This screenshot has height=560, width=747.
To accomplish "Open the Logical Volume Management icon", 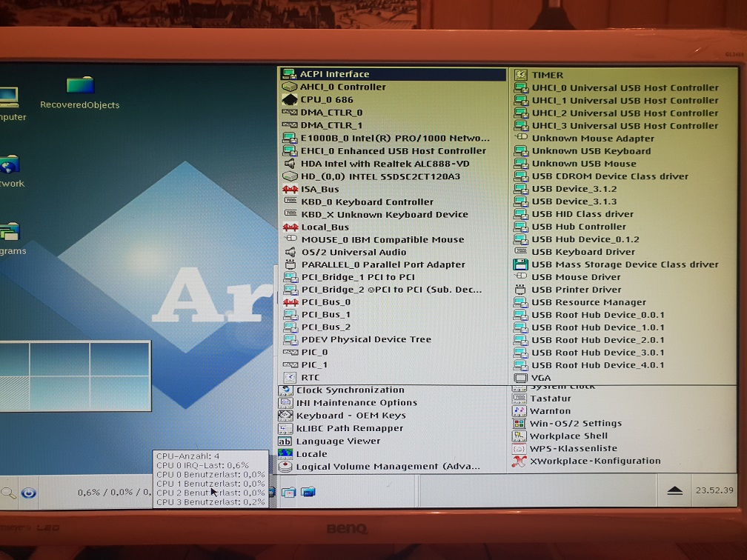I will tap(285, 467).
